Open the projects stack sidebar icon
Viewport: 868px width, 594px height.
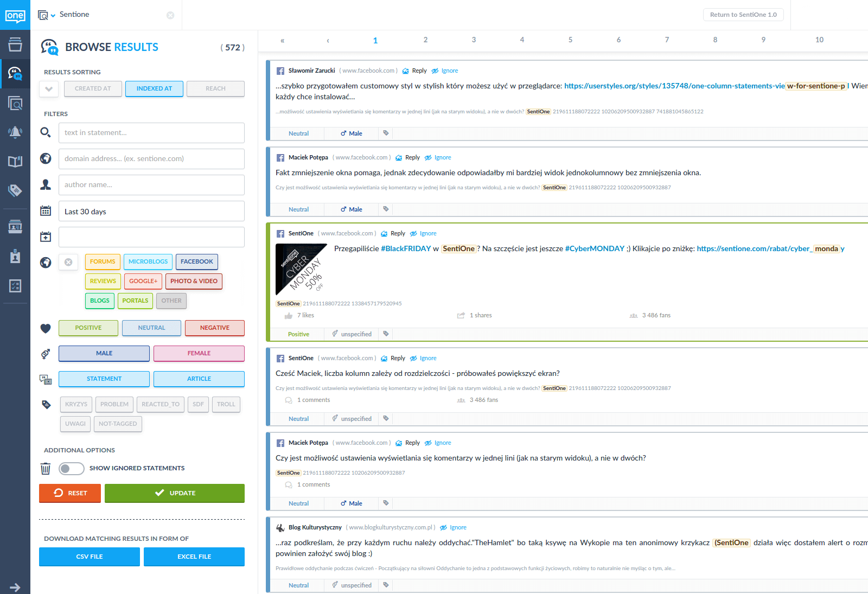pos(15,44)
